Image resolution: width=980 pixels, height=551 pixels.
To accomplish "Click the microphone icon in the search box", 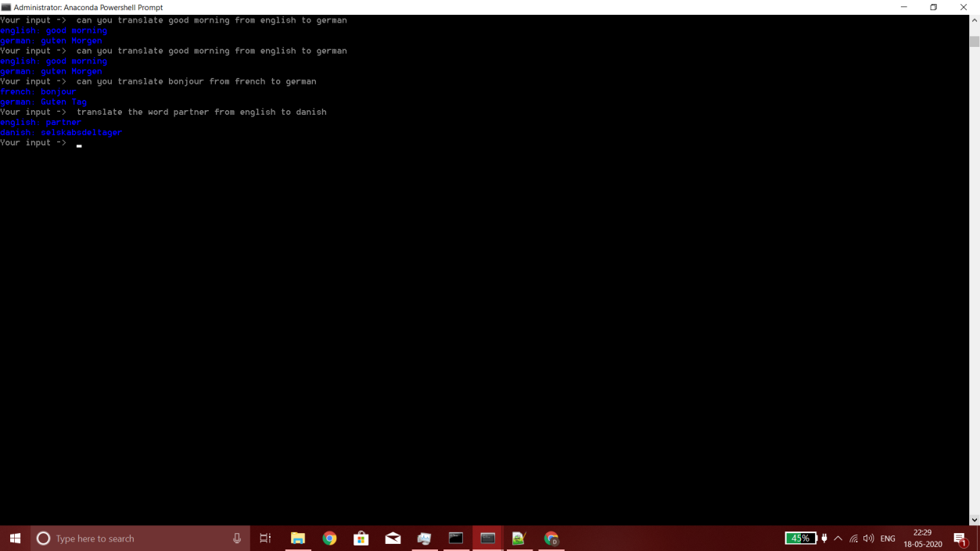I will (237, 538).
